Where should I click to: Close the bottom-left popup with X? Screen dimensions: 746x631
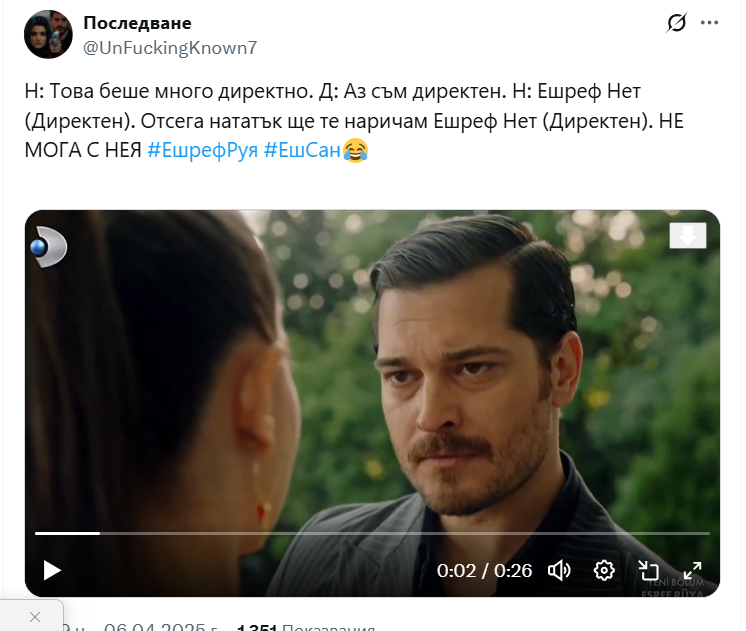pos(35,617)
